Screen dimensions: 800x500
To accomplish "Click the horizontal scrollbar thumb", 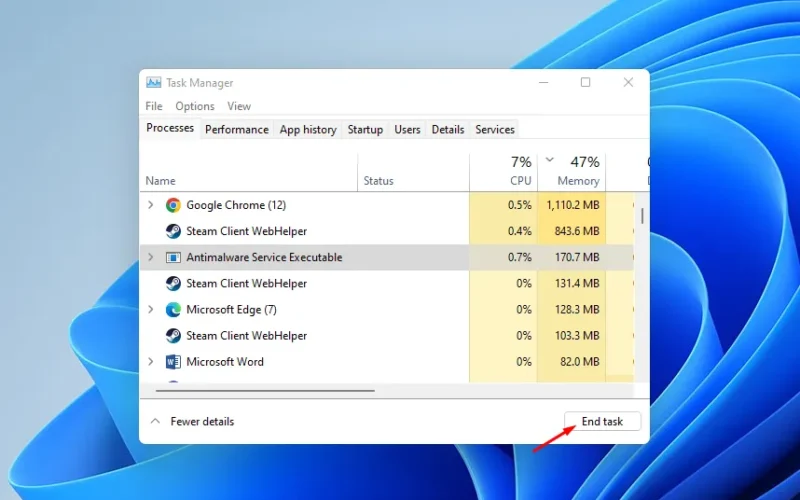I will (265, 391).
